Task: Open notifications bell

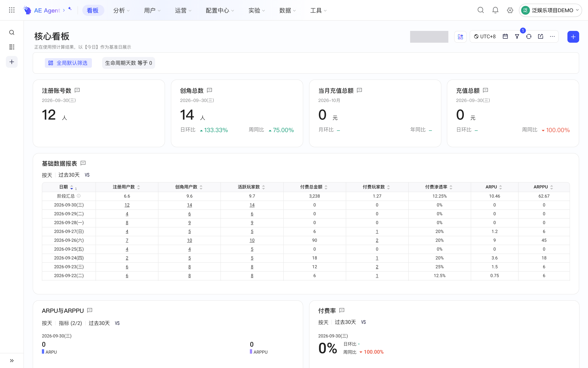Action: point(495,10)
